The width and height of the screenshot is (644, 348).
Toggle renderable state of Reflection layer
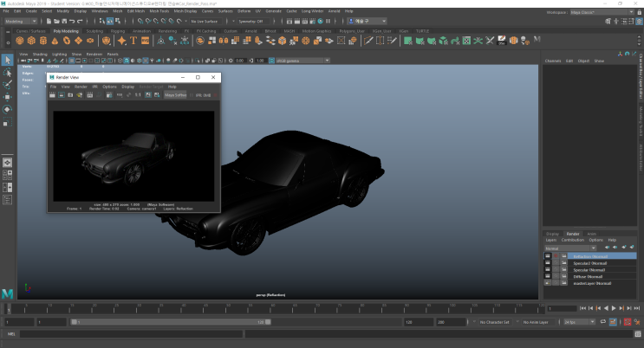pyautogui.click(x=547, y=257)
